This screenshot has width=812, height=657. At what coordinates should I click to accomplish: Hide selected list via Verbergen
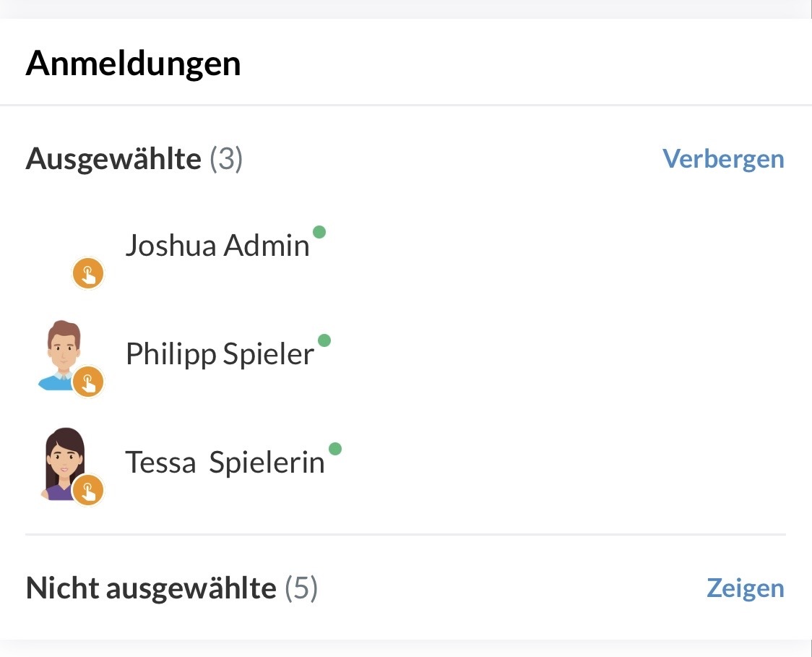point(723,159)
